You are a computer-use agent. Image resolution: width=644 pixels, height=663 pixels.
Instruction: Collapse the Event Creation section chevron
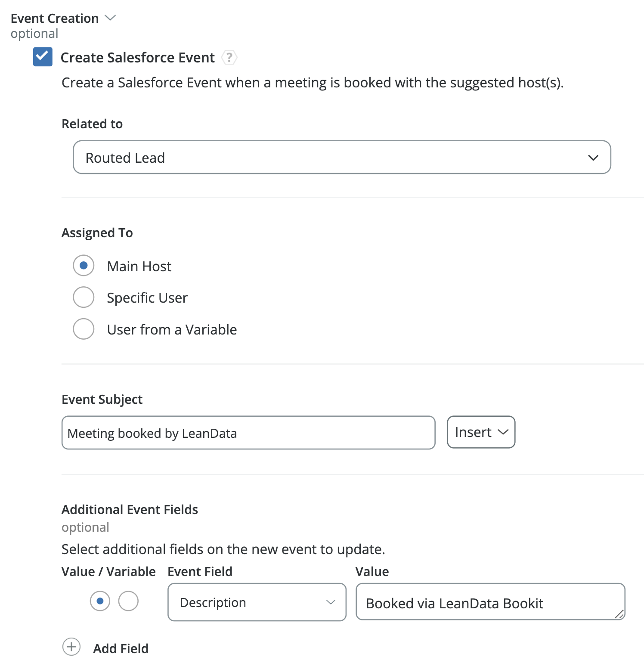pyautogui.click(x=111, y=18)
